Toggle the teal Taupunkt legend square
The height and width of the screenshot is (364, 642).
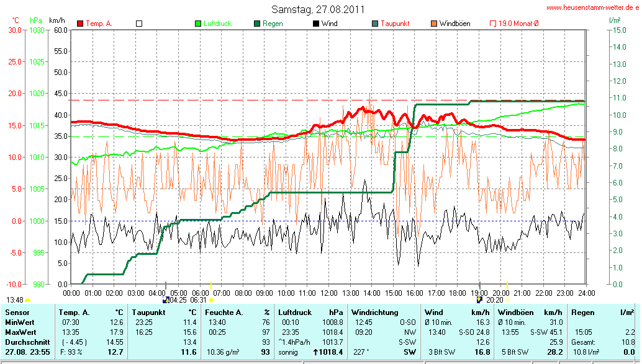[374, 24]
